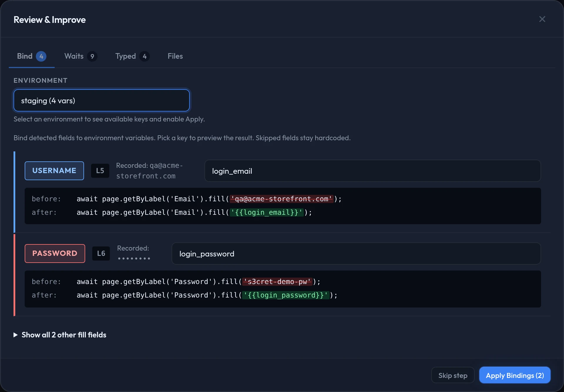
Task: Click the 'Bind detected fields' description text
Action: [182, 138]
